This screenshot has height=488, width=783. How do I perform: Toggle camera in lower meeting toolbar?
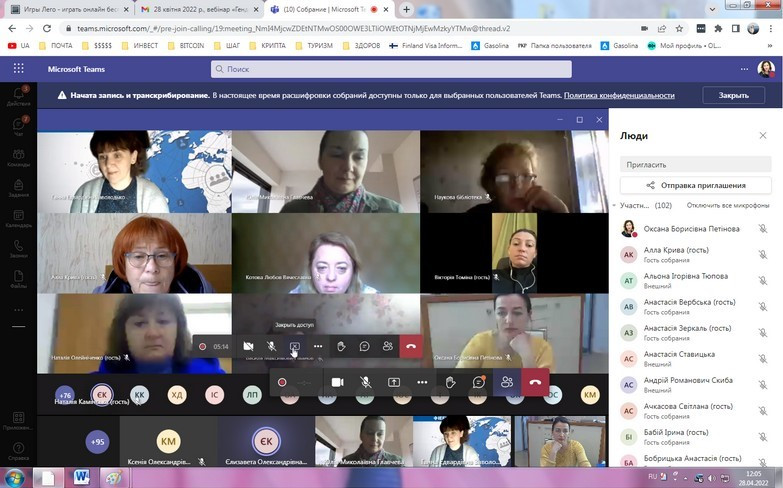(x=338, y=382)
